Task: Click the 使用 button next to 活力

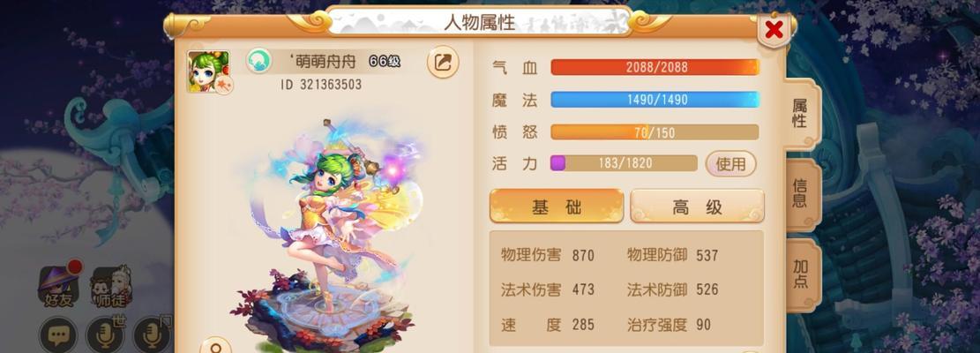Action: (730, 163)
